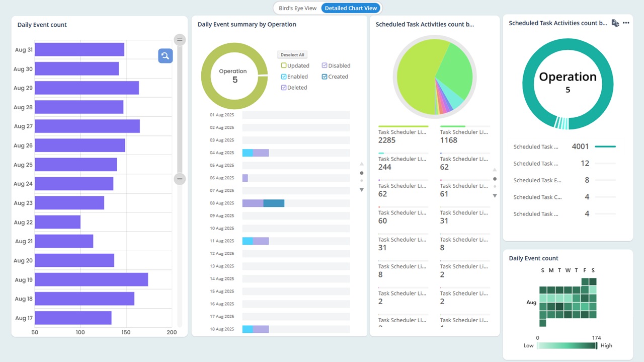Click the up arrow beside the daily summary chart
The height and width of the screenshot is (362, 644).
[361, 164]
